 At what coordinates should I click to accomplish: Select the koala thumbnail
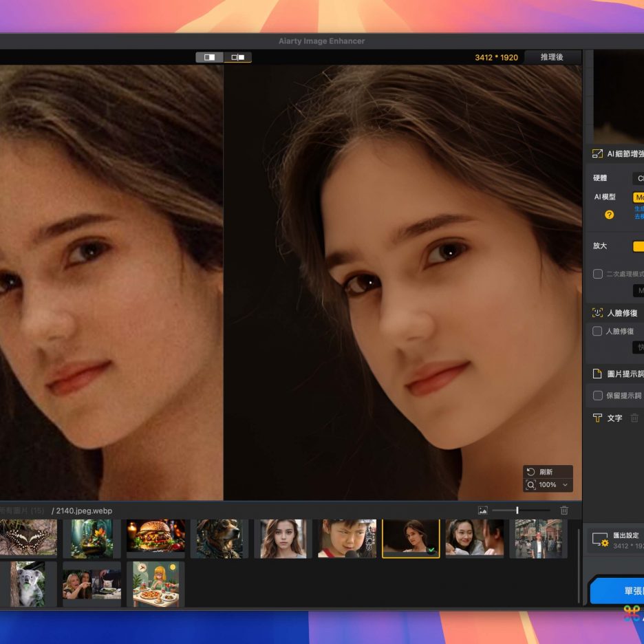pos(27,583)
